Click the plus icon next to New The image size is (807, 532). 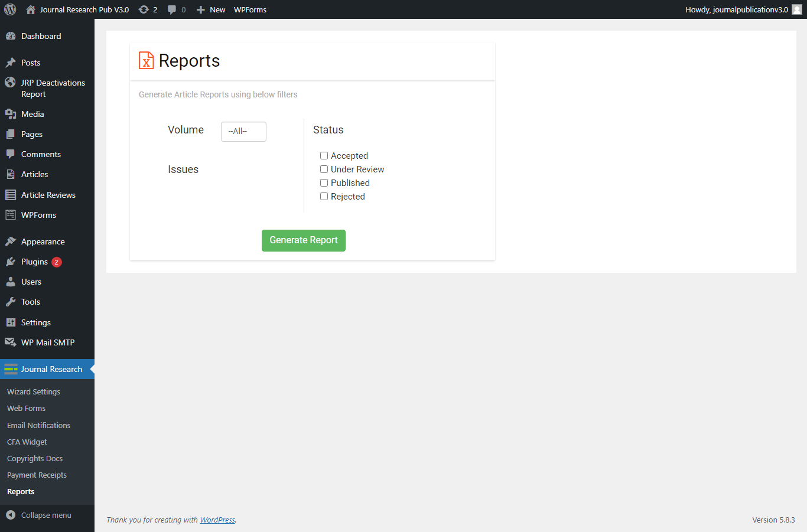(x=201, y=9)
